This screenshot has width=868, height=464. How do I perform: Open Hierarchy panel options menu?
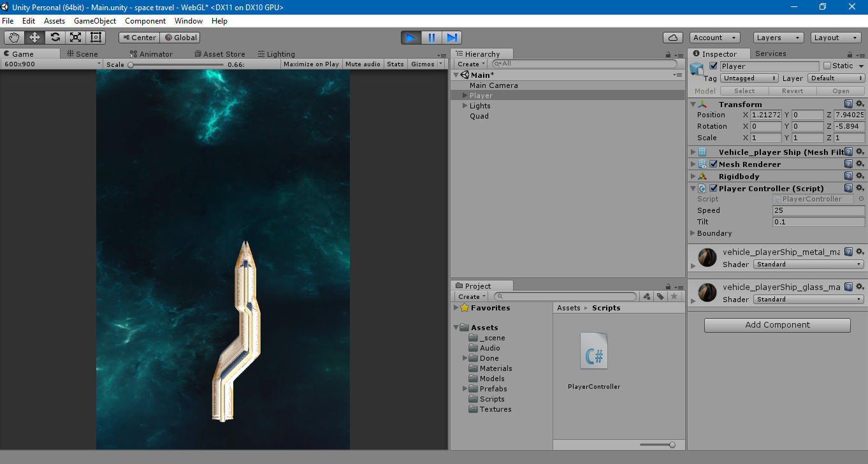tap(679, 54)
